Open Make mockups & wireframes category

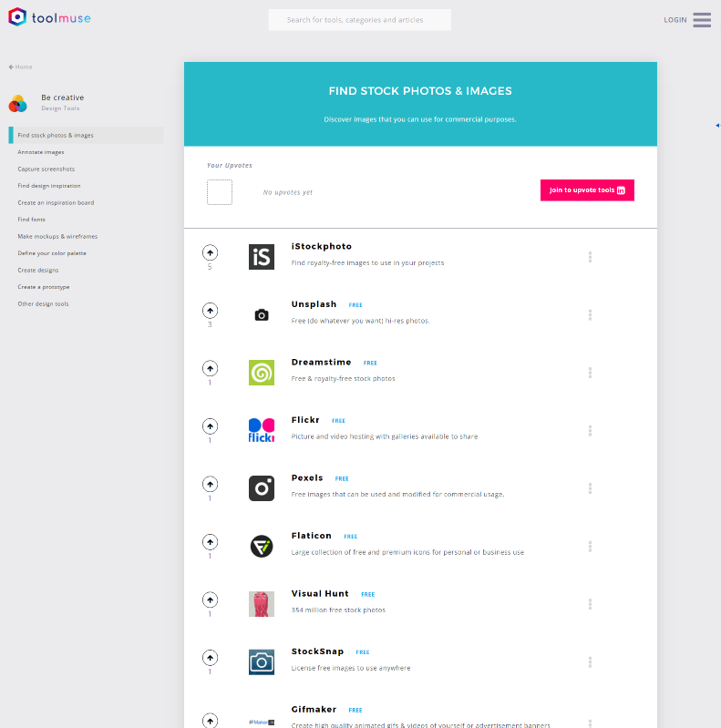[x=57, y=236]
